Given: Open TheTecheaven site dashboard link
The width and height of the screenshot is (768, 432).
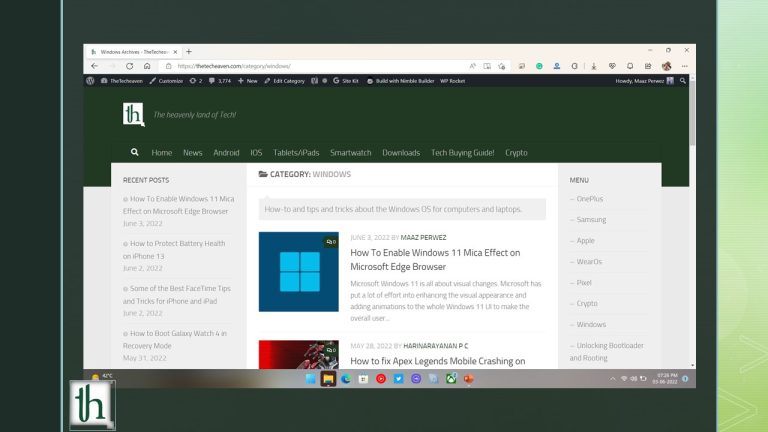Looking at the screenshot, I should 122,81.
